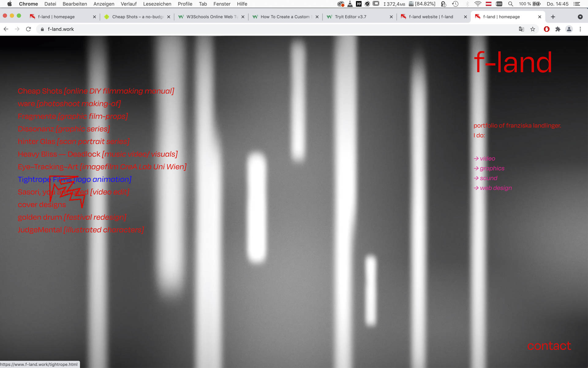Toggle the macOS Spotlight search icon
The width and height of the screenshot is (588, 368).
point(510,4)
